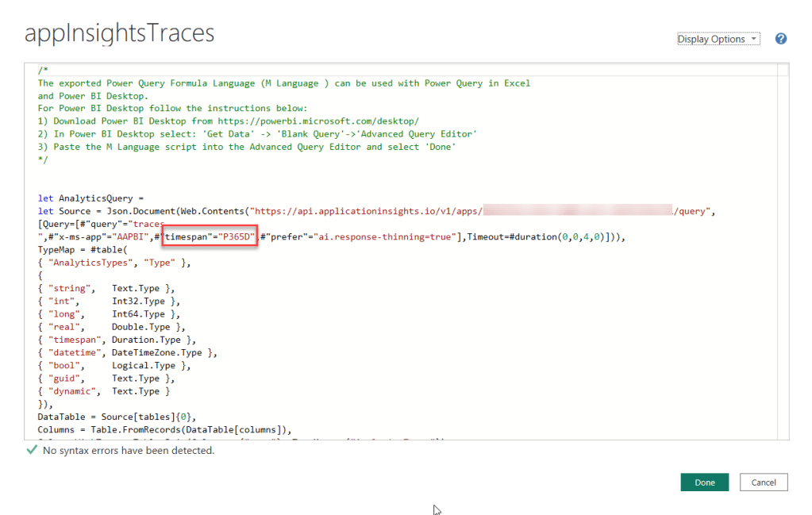Click the green syntax check mark icon
The height and width of the screenshot is (515, 812).
(32, 450)
